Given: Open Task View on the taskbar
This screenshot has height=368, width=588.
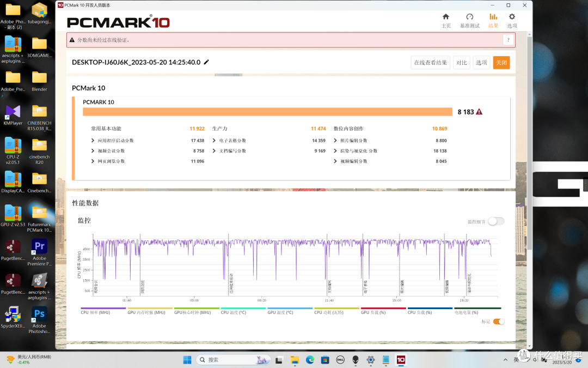Looking at the screenshot, I should (279, 360).
